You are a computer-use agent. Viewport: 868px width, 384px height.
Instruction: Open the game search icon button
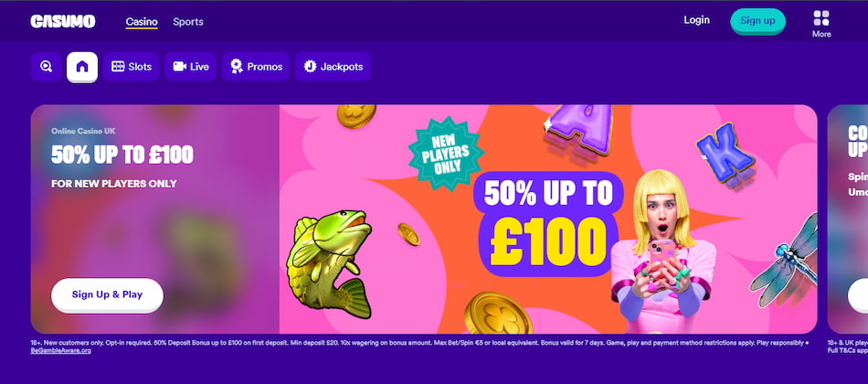[46, 67]
